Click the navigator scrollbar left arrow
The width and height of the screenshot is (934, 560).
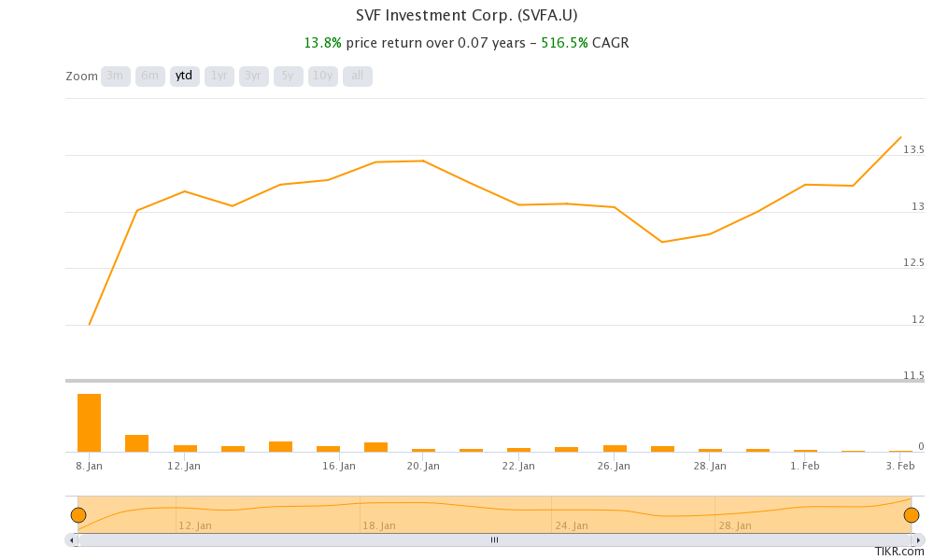[x=72, y=540]
